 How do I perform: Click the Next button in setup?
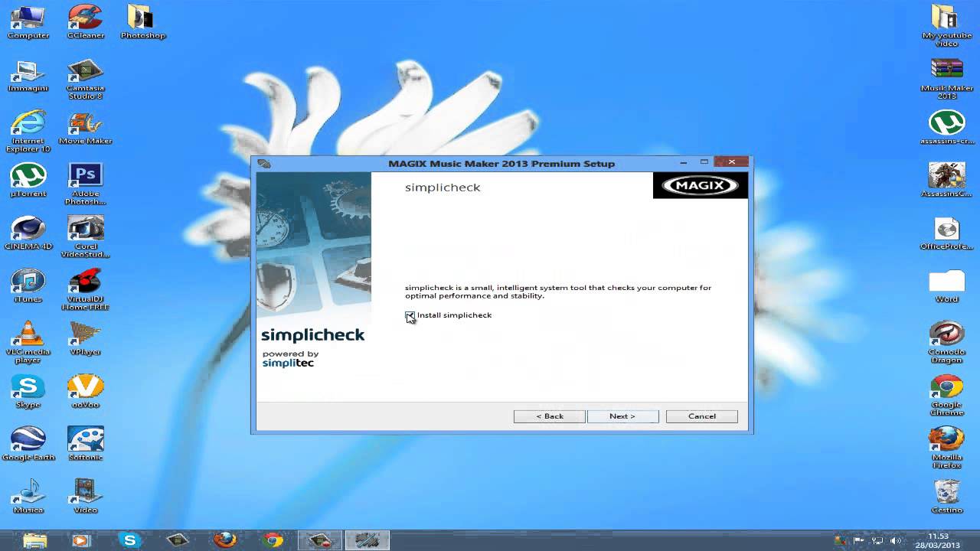(x=622, y=416)
